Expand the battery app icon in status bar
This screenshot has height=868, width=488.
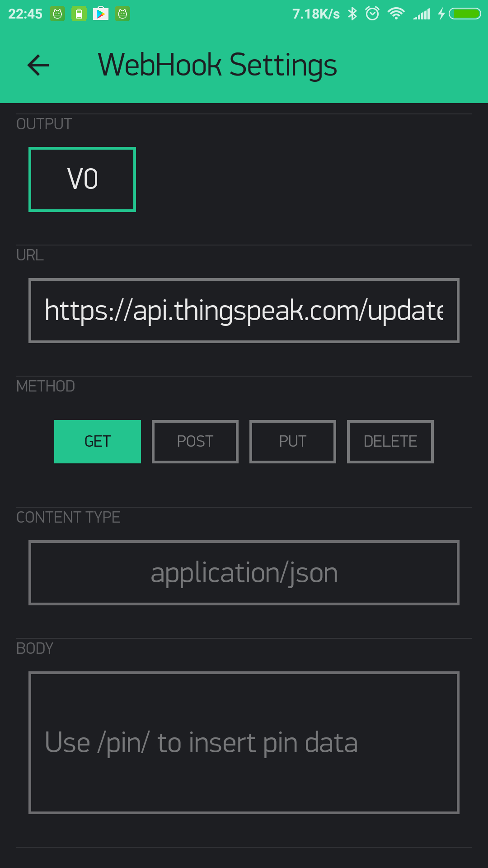(80, 14)
